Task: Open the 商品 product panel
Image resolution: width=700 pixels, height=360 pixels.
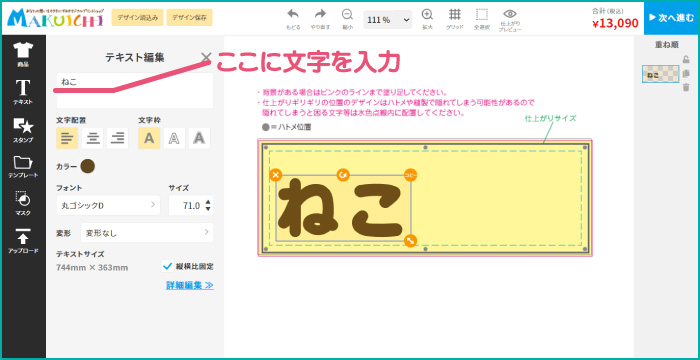Action: click(x=23, y=54)
